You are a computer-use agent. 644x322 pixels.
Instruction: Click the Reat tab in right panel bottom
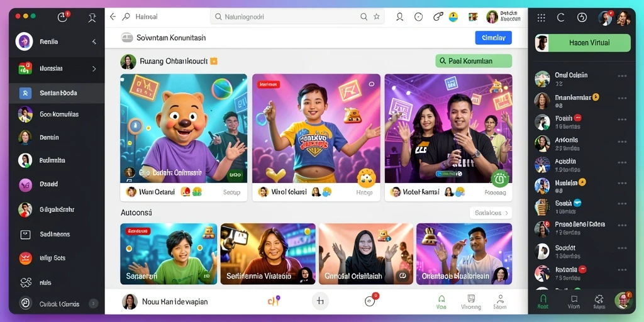(543, 302)
